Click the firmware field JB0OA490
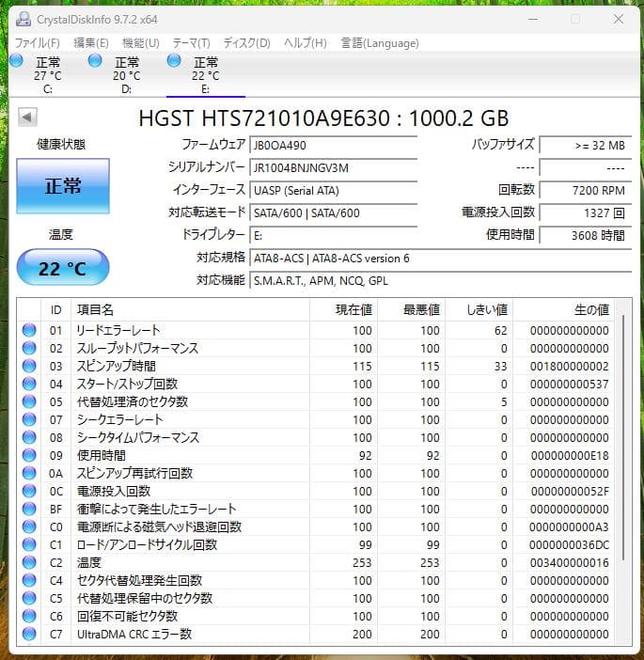The height and width of the screenshot is (660, 644). [334, 145]
